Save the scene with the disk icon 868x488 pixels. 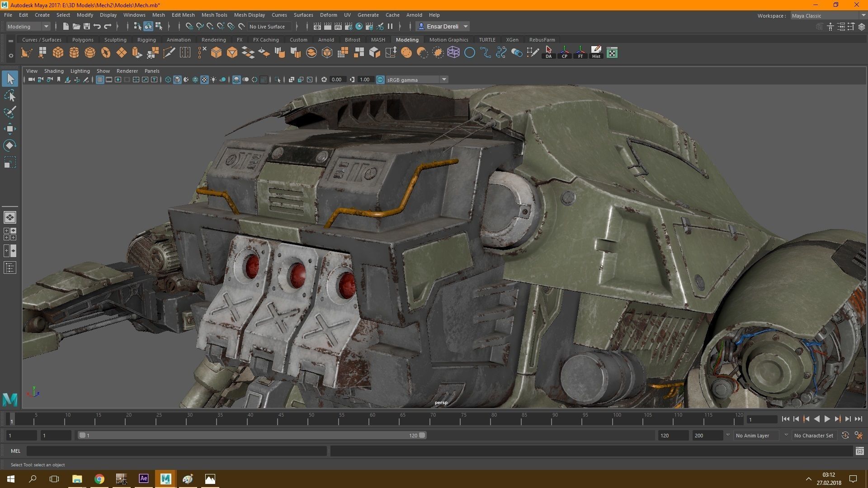coord(87,27)
